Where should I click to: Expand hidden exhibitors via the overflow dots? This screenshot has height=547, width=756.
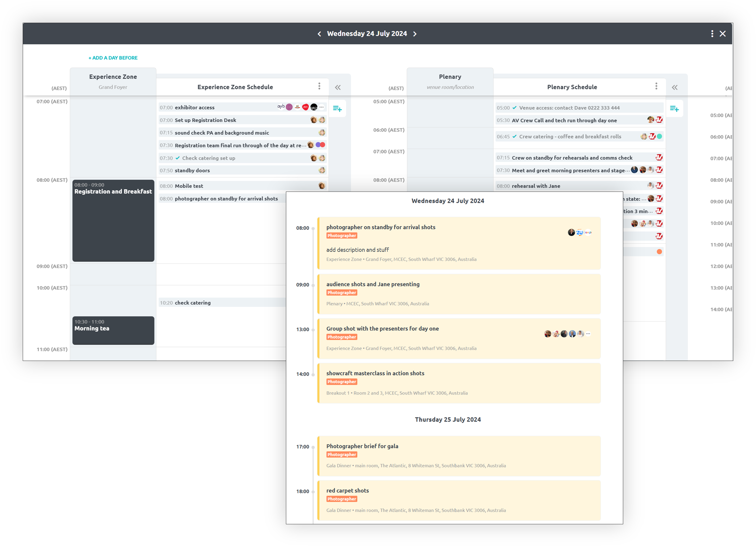[x=321, y=107]
